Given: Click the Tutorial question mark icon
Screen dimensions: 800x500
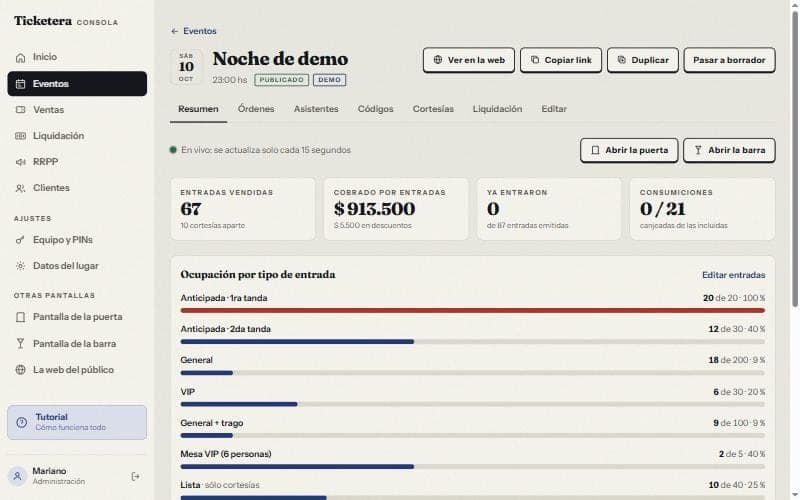Looking at the screenshot, I should 21,422.
